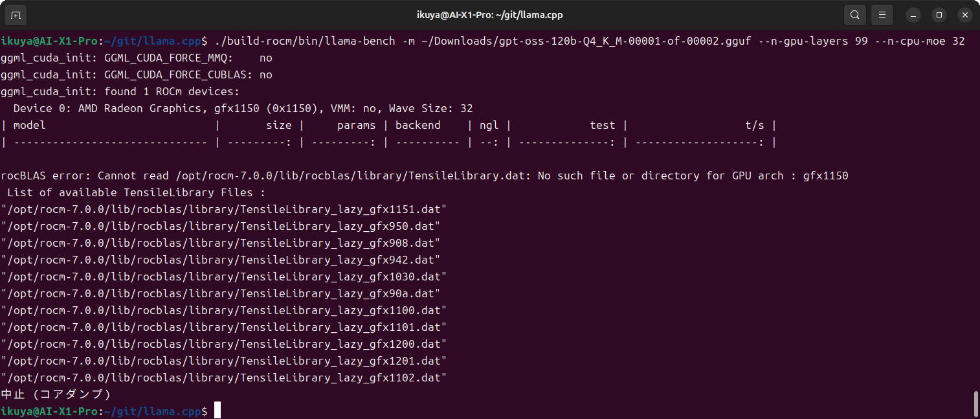
Task: Click the 中止 (コアダンプ) abort message
Action: (55, 394)
